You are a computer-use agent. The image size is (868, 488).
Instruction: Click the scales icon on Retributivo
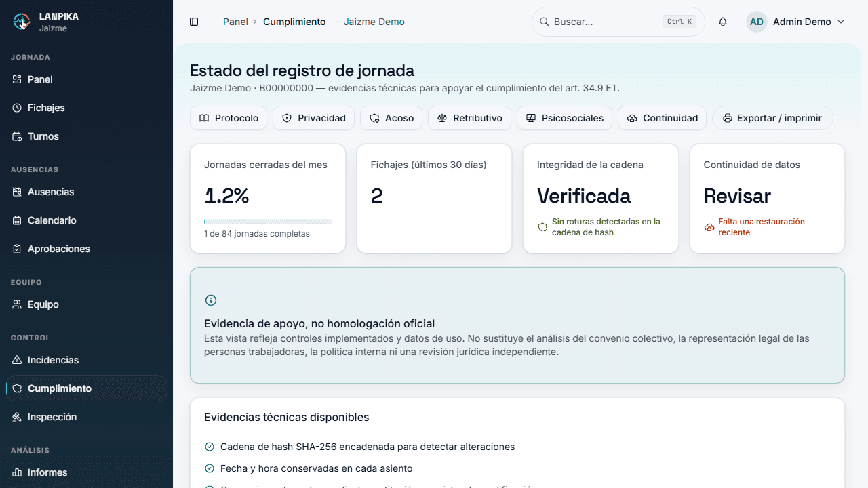(442, 118)
